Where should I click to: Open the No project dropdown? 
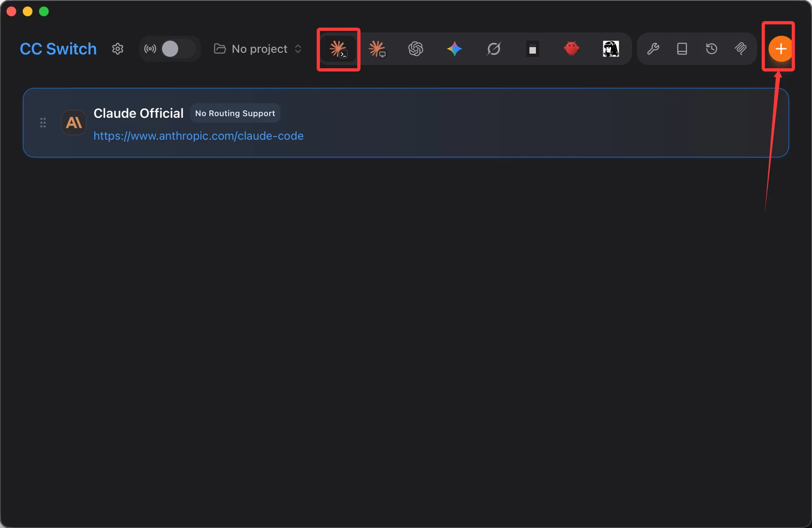(x=258, y=49)
